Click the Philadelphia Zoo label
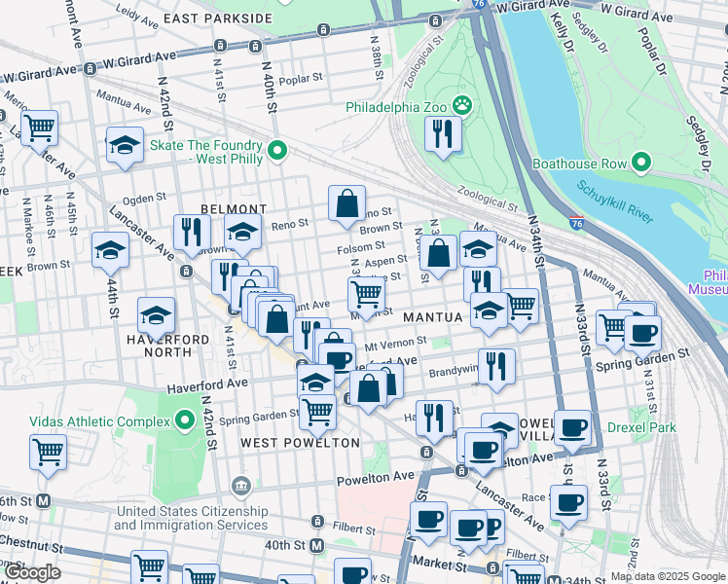 (396, 107)
